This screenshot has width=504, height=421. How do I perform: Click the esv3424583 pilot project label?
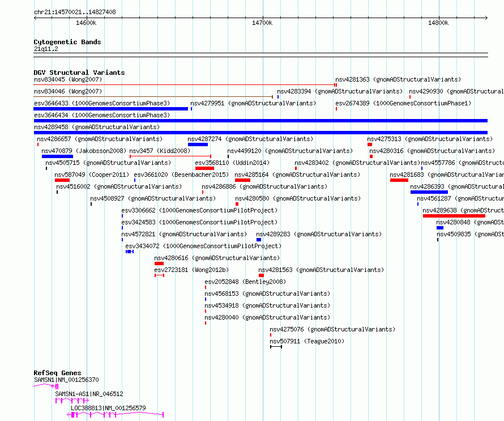pos(199,222)
